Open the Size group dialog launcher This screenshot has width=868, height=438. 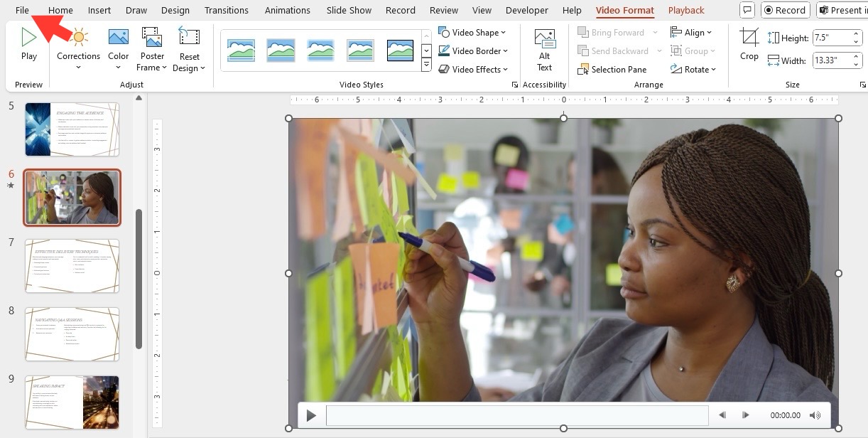tap(862, 85)
